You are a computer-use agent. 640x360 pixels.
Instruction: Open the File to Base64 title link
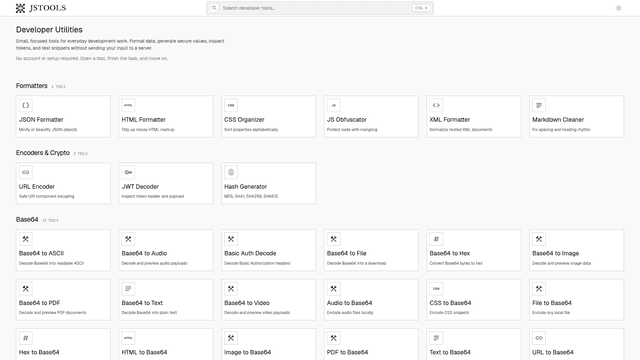[552, 303]
